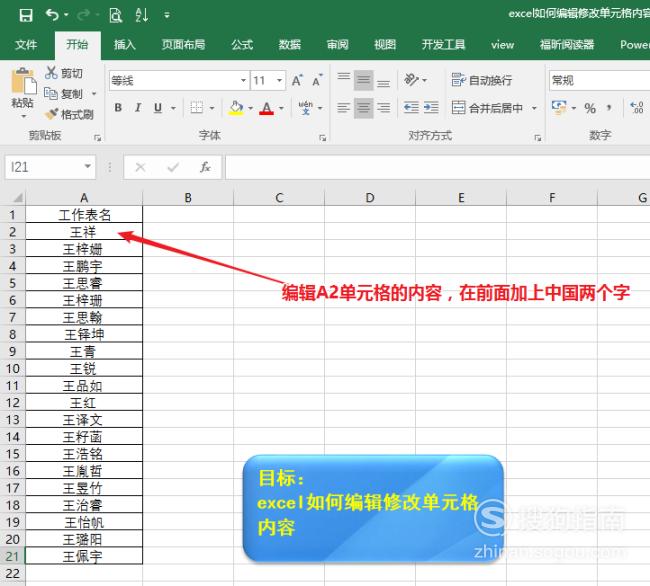Viewport: 650px width, 586px height.
Task: Open the font name dropdown 等线
Action: tap(243, 80)
